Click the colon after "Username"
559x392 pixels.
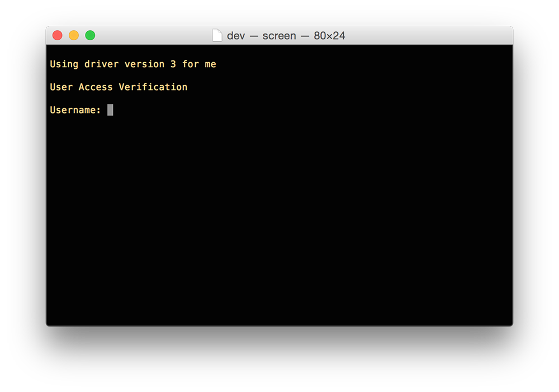[x=98, y=111]
